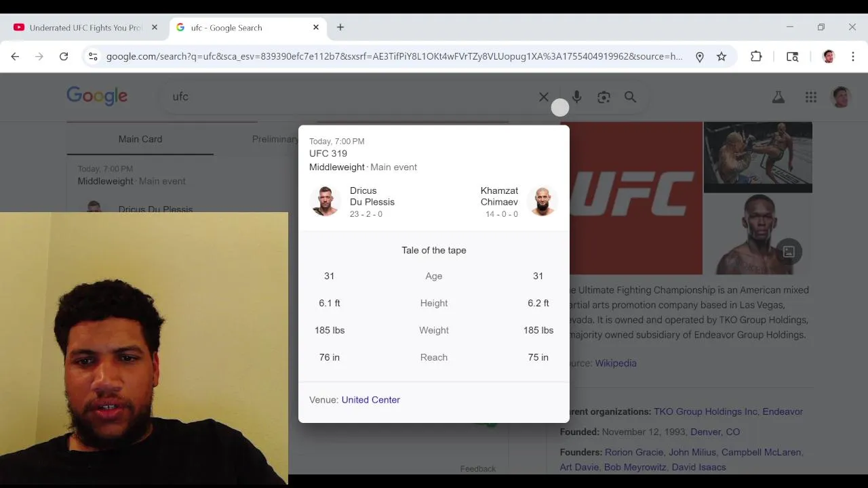Click Khamzat Chimaev name in popup
The image size is (868, 488).
click(x=499, y=197)
